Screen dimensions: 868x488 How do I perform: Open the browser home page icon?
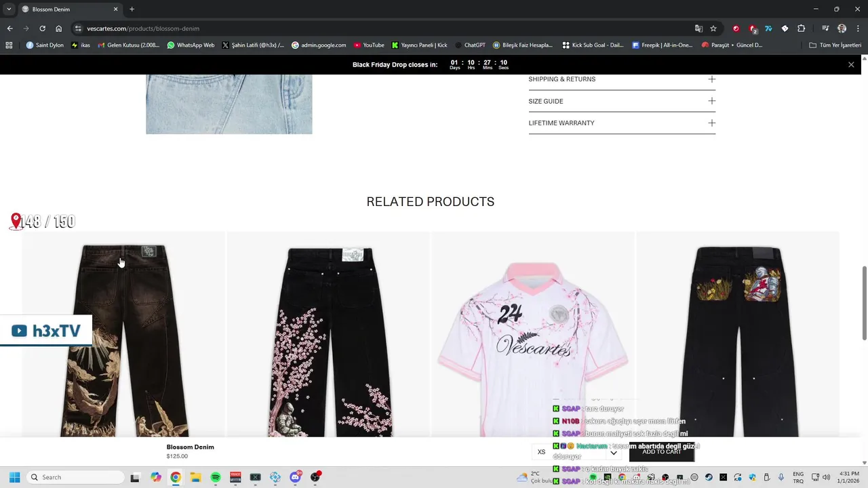click(59, 28)
